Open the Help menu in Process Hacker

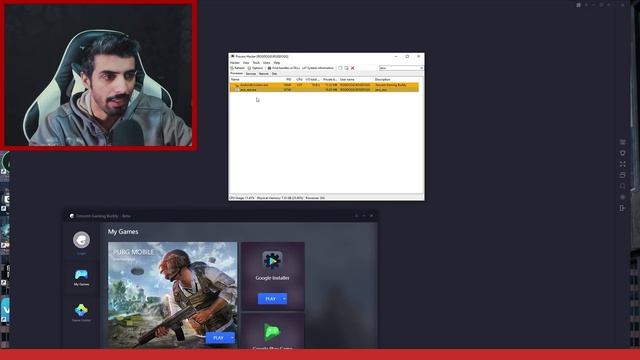[x=277, y=63]
